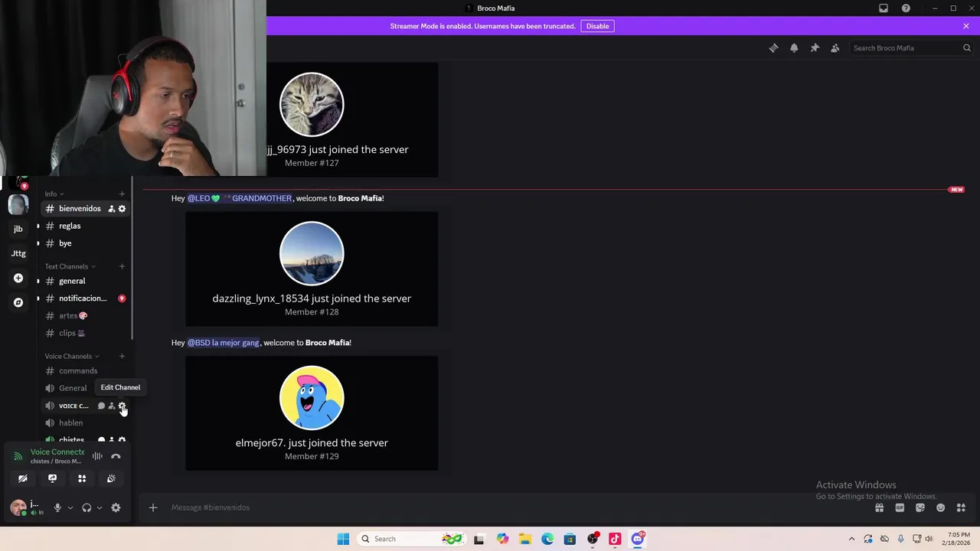The width and height of the screenshot is (980, 551).
Task: Open the notificacion channel
Action: click(84, 298)
